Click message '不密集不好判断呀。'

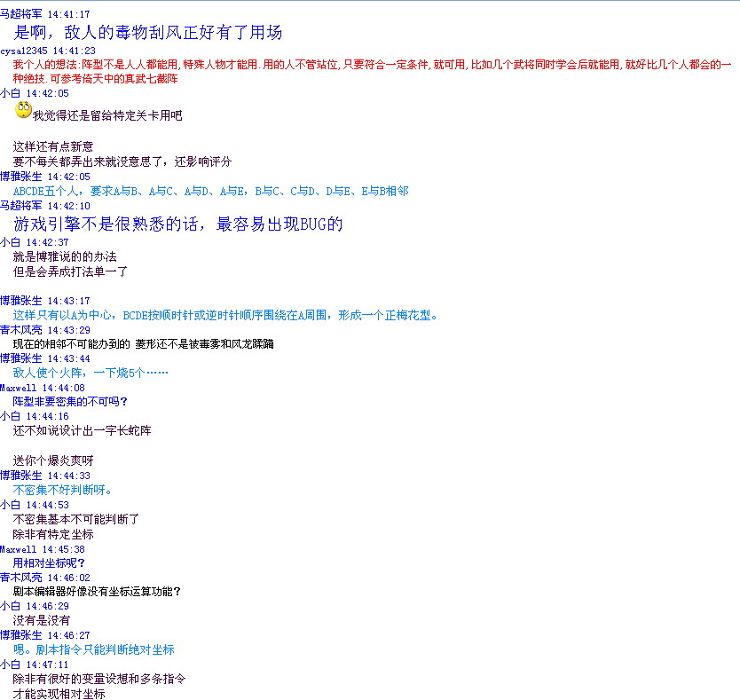(62, 491)
